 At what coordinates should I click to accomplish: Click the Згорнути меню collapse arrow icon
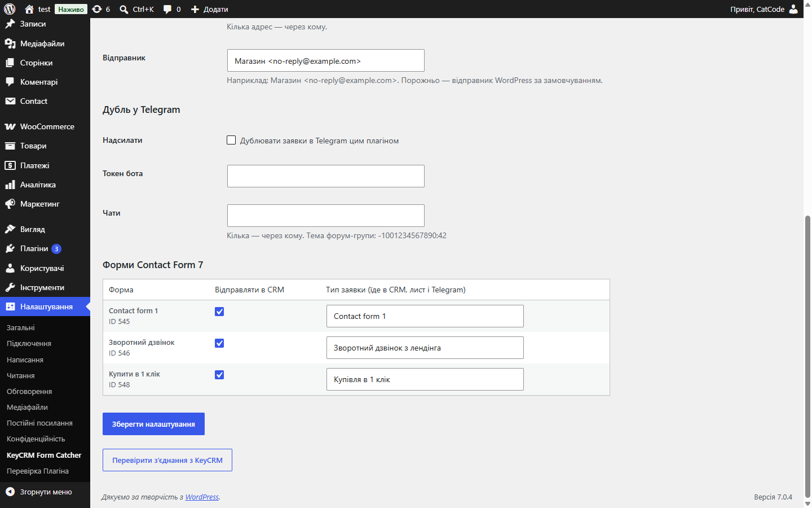[10, 492]
